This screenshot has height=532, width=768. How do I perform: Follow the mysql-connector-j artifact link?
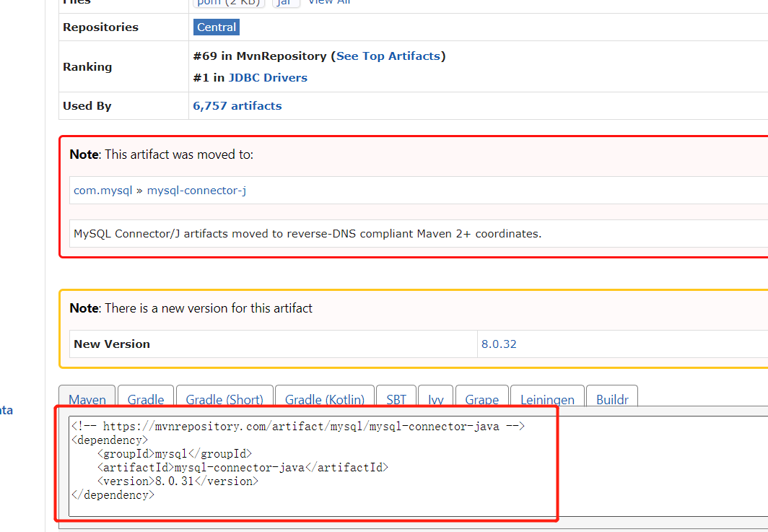(196, 191)
